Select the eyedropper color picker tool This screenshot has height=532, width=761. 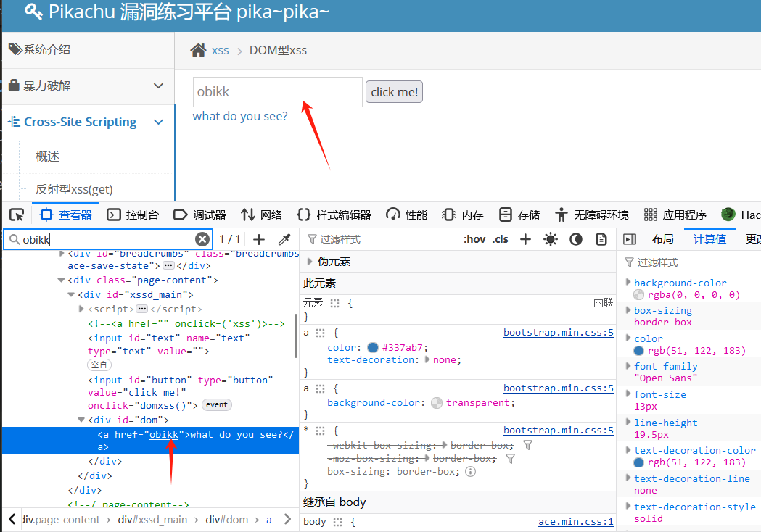[284, 239]
